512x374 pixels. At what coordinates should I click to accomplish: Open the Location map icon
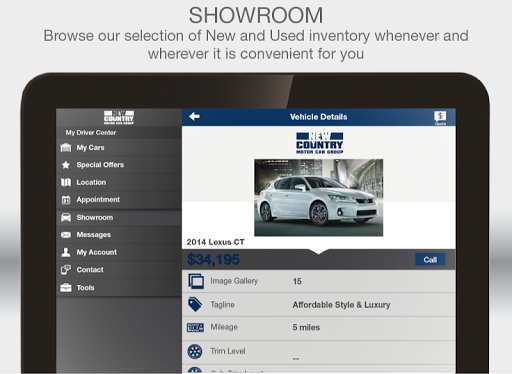pos(66,182)
